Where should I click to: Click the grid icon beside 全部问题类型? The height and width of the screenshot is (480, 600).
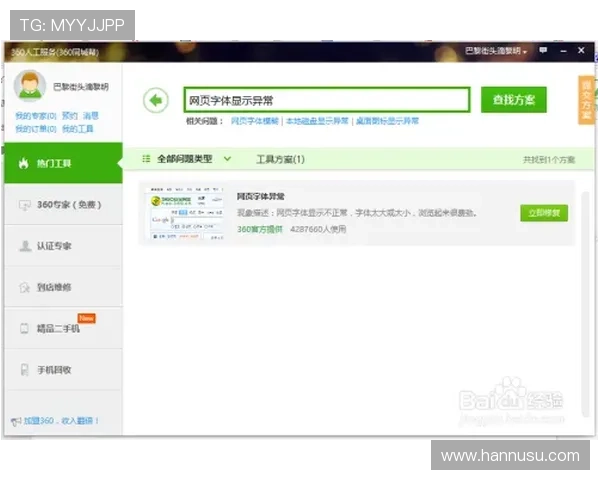pyautogui.click(x=146, y=159)
